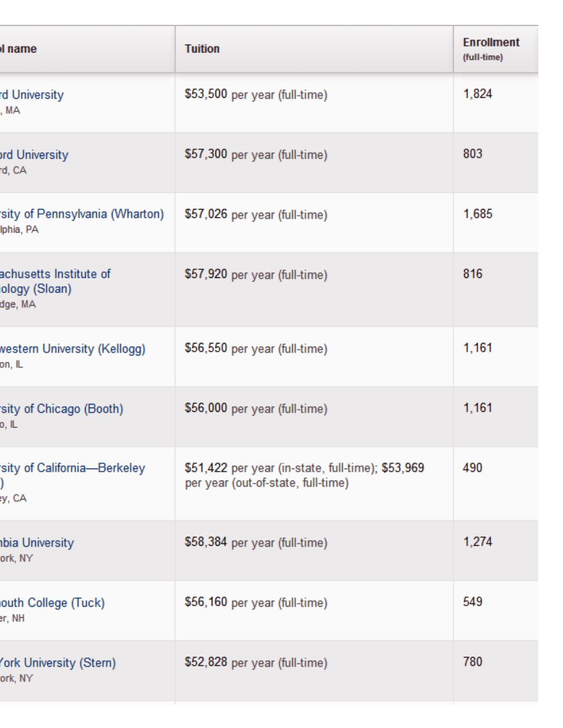Click the $57,920 tuition cell
The height and width of the screenshot is (728, 563).
206,274
